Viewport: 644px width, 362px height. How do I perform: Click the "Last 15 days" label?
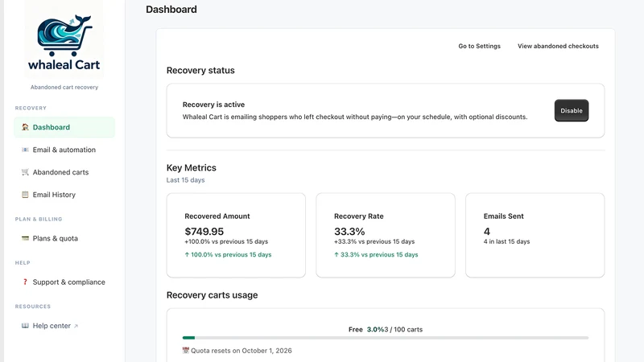(185, 179)
